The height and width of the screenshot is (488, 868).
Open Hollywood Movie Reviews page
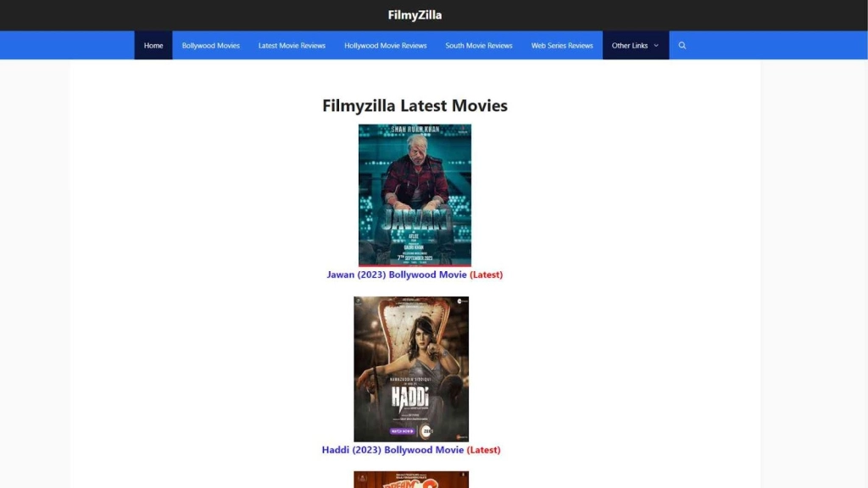pyautogui.click(x=386, y=46)
